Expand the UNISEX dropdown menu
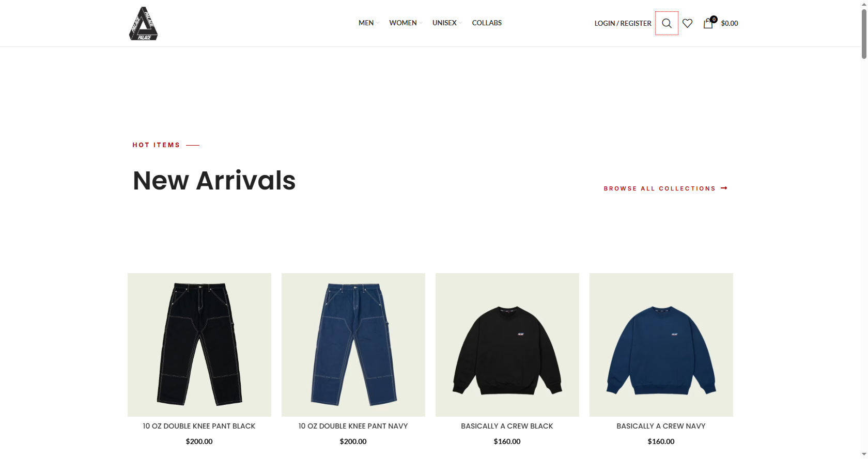This screenshot has height=459, width=868. coord(447,23)
